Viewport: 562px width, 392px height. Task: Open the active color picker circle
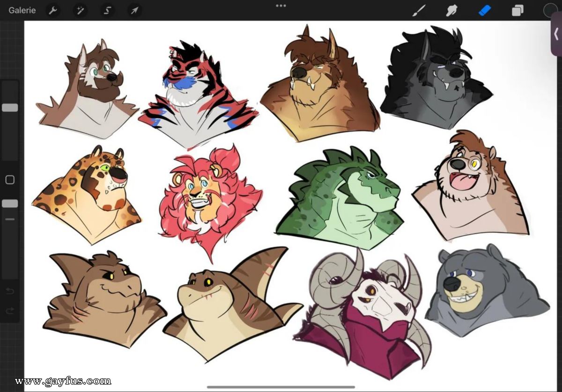click(550, 10)
